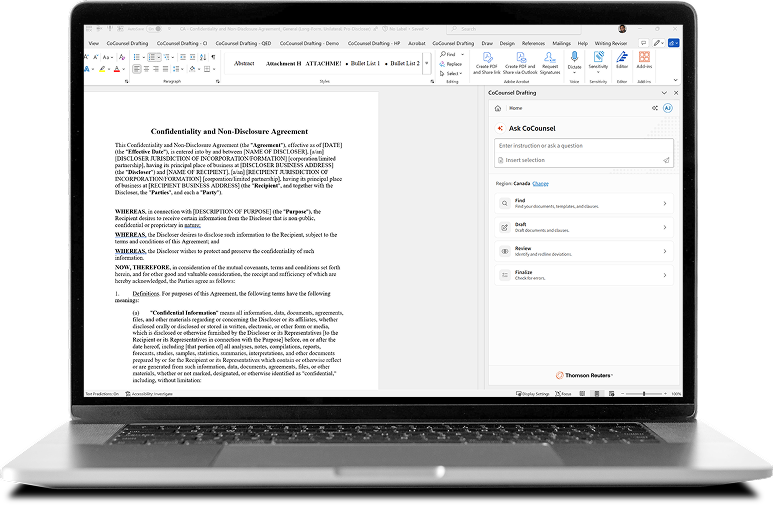773x505 pixels.
Task: Click Insert selection in Ask CoCounsel
Action: click(x=522, y=160)
